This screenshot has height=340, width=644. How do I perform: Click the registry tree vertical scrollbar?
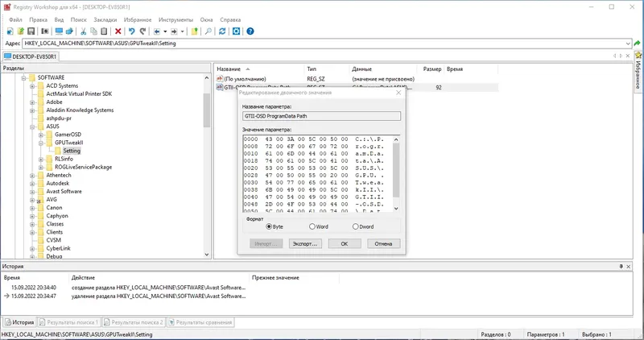click(207, 166)
